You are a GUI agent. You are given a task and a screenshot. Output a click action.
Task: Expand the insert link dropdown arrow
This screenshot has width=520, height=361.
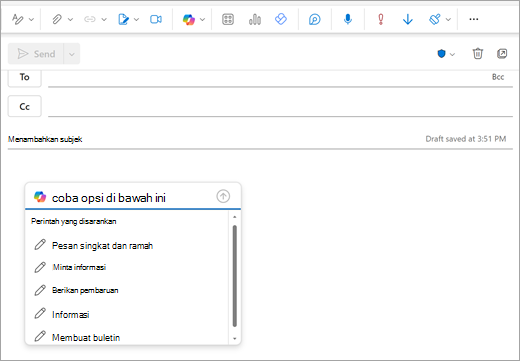click(104, 20)
